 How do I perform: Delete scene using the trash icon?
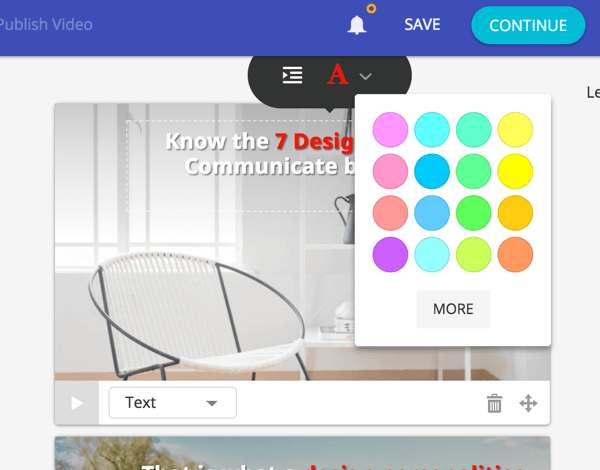click(494, 403)
